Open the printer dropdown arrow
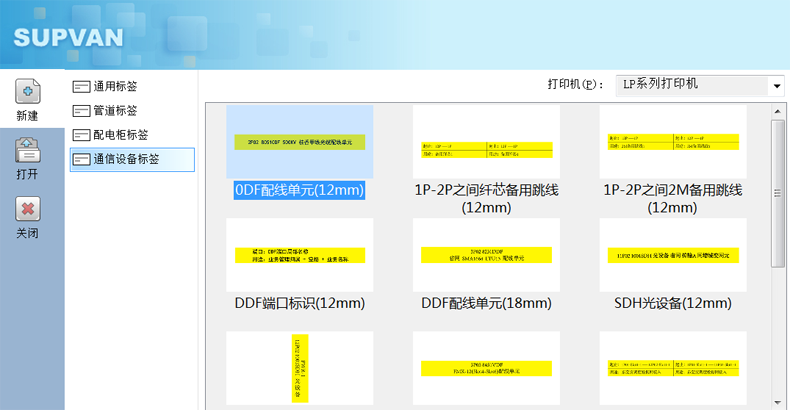The width and height of the screenshot is (790, 410). tap(777, 86)
